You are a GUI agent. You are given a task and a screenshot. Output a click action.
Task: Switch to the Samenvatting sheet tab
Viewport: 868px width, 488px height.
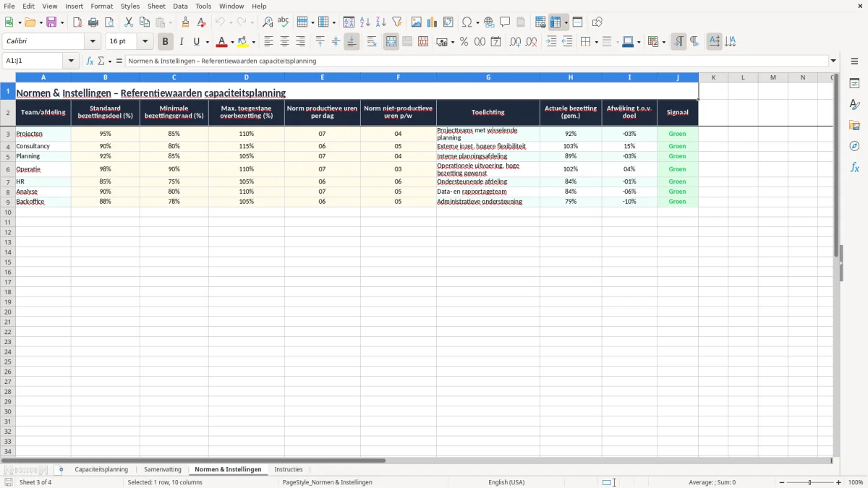coord(163,469)
